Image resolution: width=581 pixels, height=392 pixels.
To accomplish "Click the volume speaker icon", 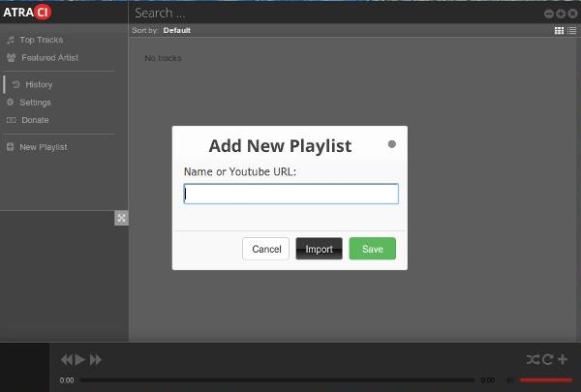I will (510, 380).
